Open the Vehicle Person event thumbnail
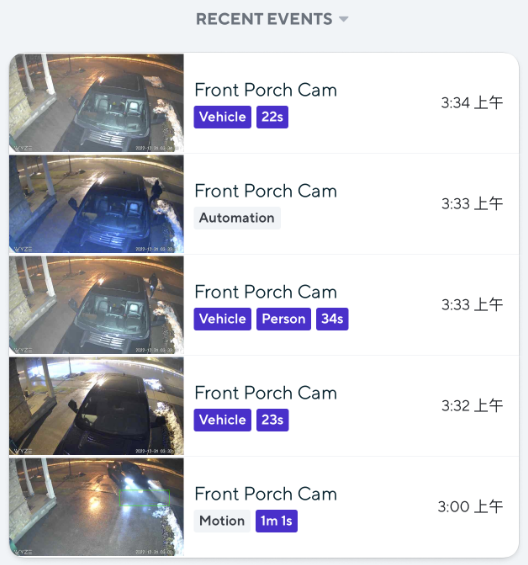 click(97, 305)
